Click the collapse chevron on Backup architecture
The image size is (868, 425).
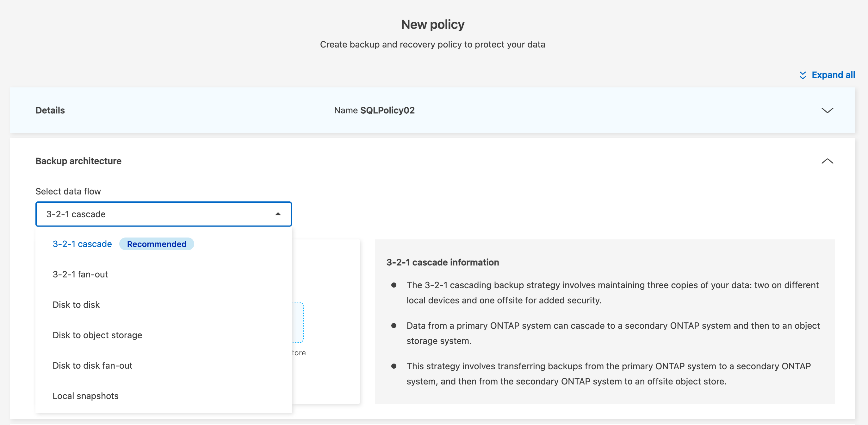coord(827,161)
